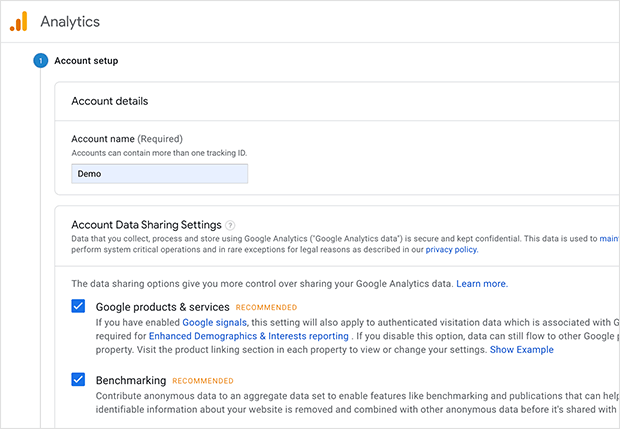The image size is (620, 429).
Task: Open Enhanced Demographics & Interests reporting link
Action: (249, 336)
